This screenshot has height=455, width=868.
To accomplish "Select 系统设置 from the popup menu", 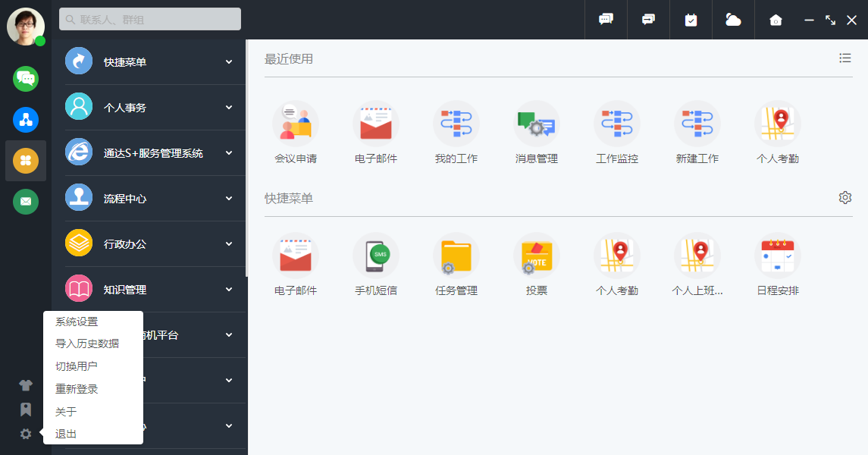I will point(77,322).
